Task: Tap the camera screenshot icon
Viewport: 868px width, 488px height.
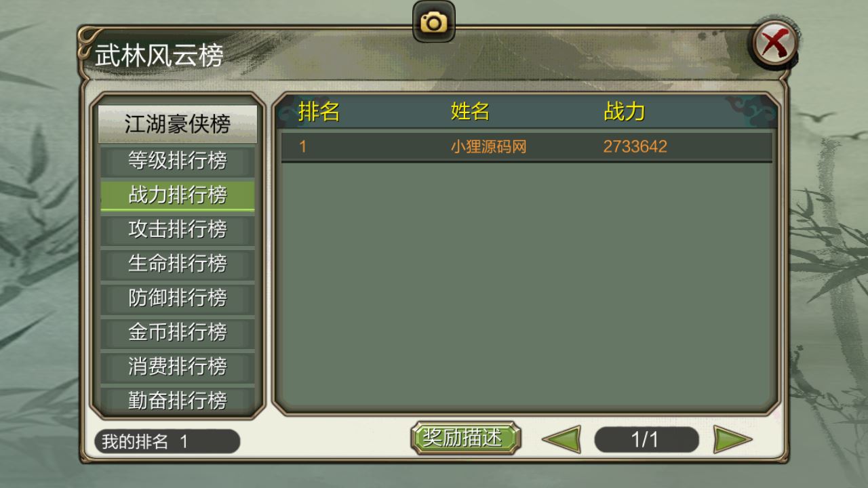Action: tap(434, 22)
